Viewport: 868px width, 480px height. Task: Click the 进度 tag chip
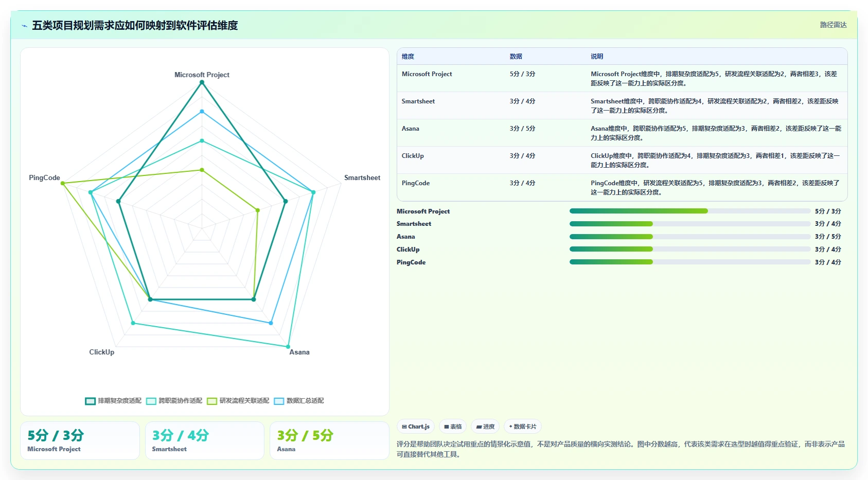[x=485, y=426]
